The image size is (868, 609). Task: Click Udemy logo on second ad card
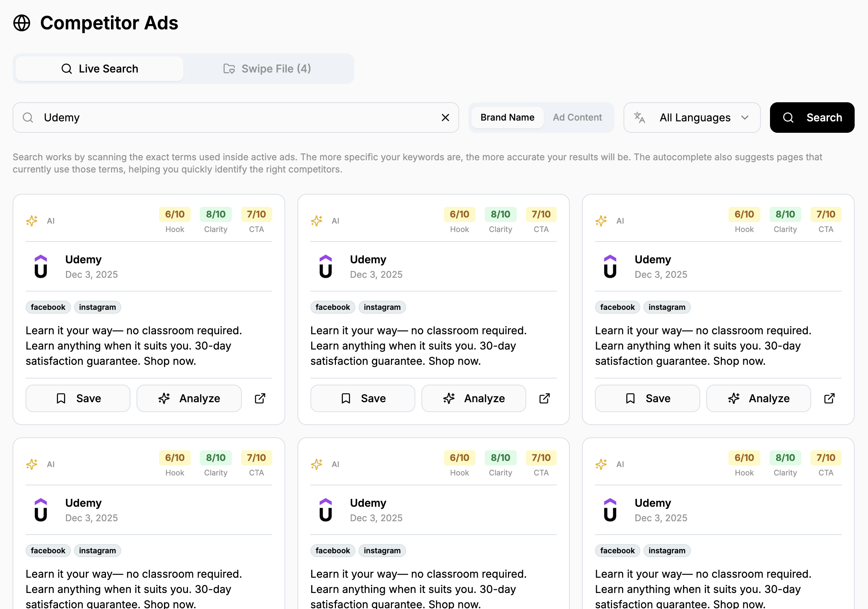pyautogui.click(x=326, y=266)
